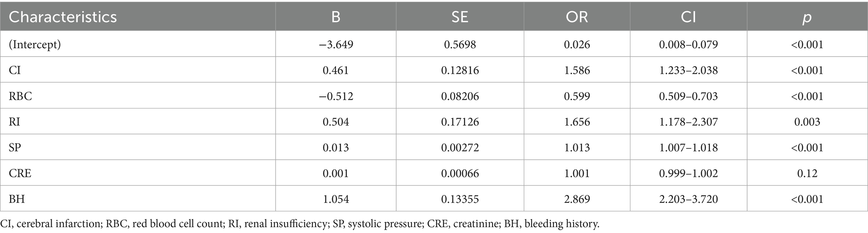This screenshot has width=868, height=233.
Task: Select the SE column header
Action: (459, 17)
